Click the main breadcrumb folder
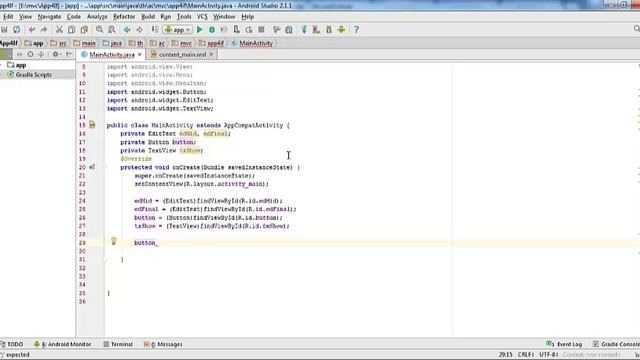 [84, 43]
